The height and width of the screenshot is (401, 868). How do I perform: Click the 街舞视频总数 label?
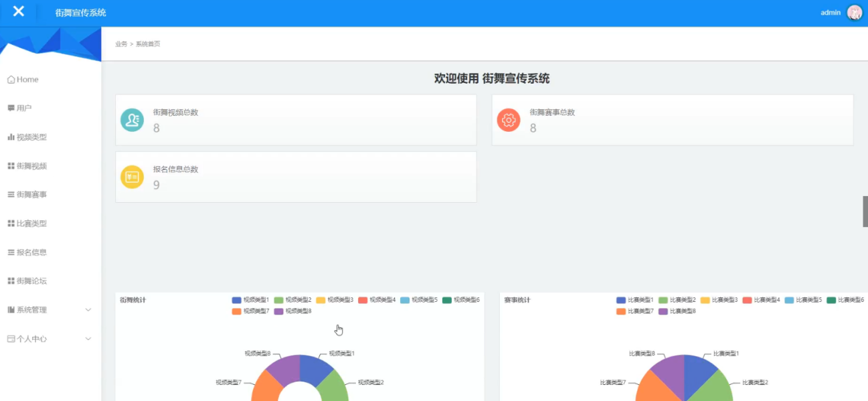(x=175, y=112)
